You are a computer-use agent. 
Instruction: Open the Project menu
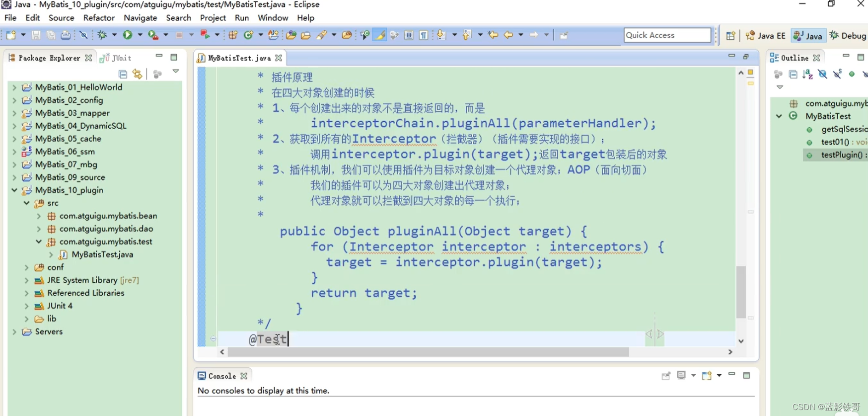click(213, 17)
